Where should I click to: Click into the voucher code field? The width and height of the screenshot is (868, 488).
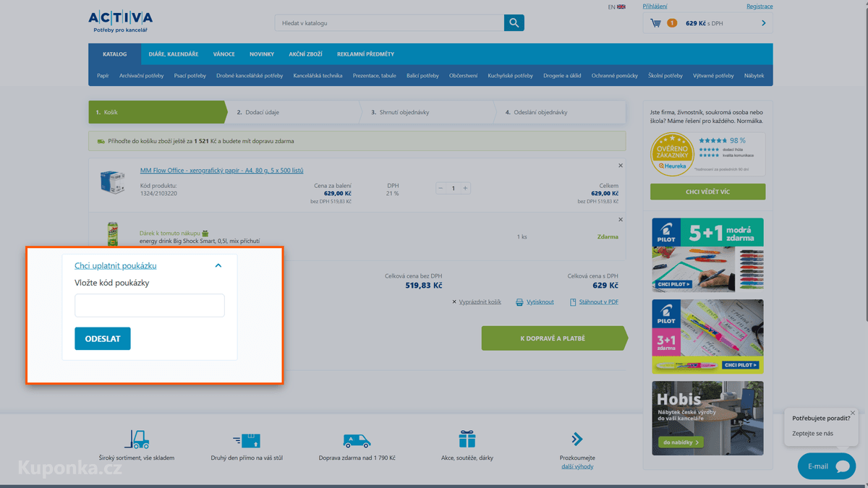pos(150,305)
